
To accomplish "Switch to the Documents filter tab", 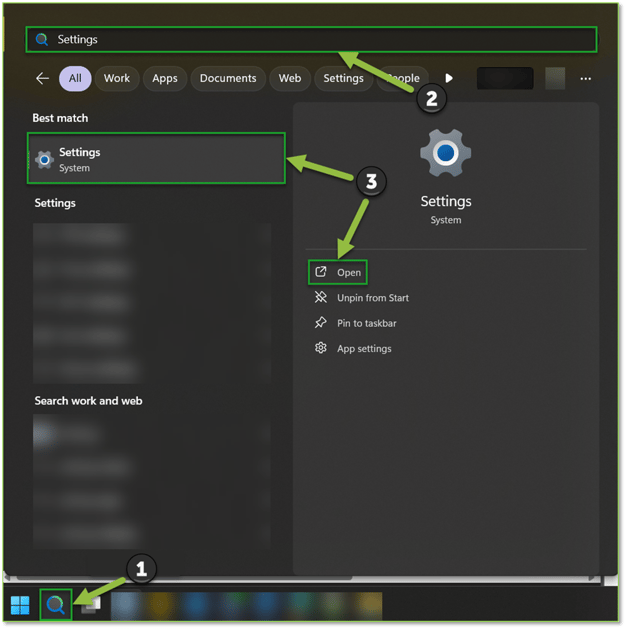I will point(228,78).
